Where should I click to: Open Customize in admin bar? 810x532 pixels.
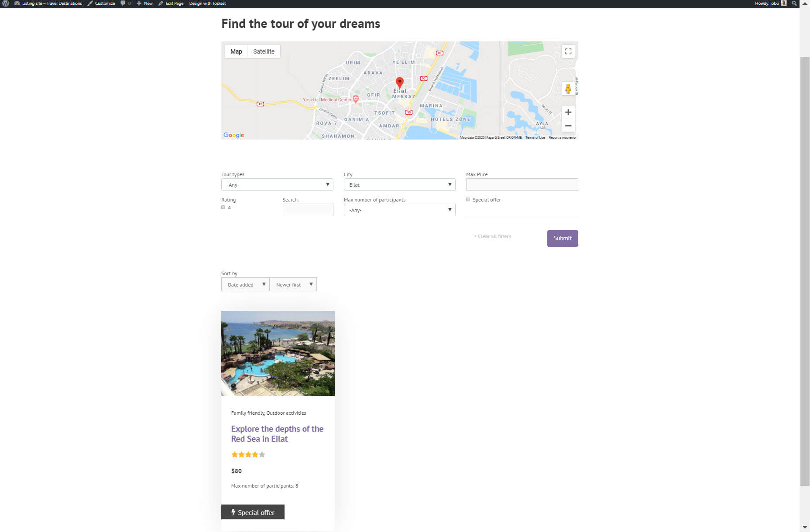(101, 3)
